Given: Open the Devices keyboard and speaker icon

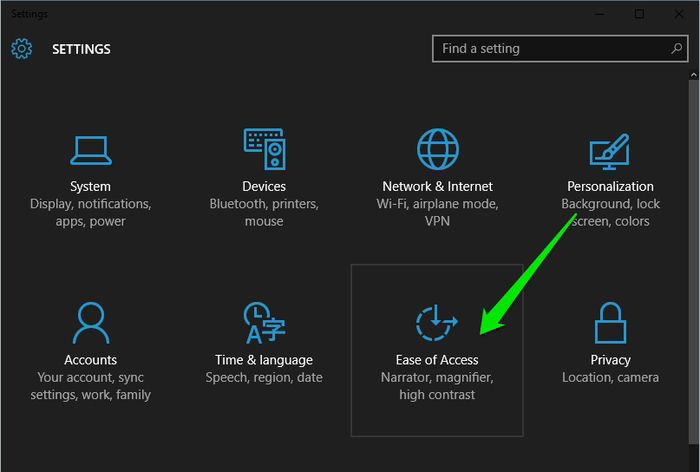Looking at the screenshot, I should coord(264,149).
